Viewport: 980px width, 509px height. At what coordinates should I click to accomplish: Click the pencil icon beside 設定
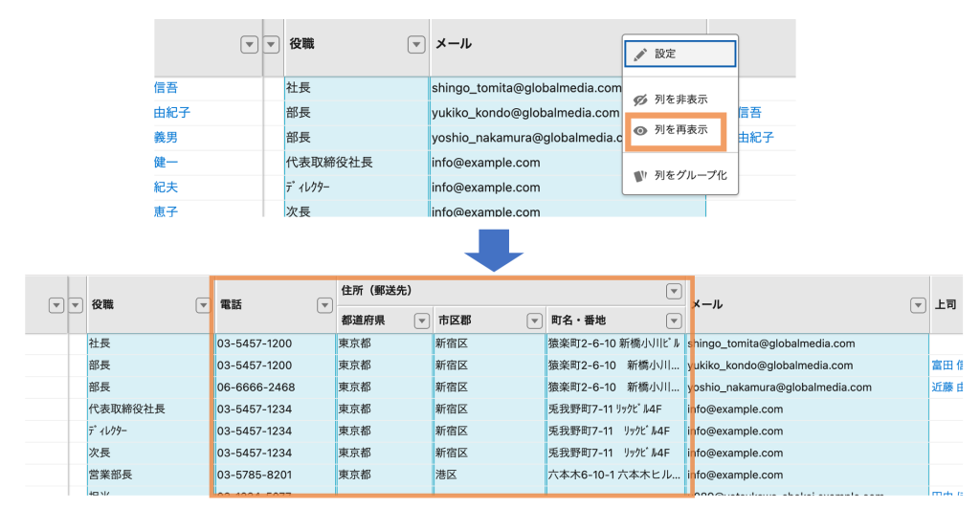point(640,55)
